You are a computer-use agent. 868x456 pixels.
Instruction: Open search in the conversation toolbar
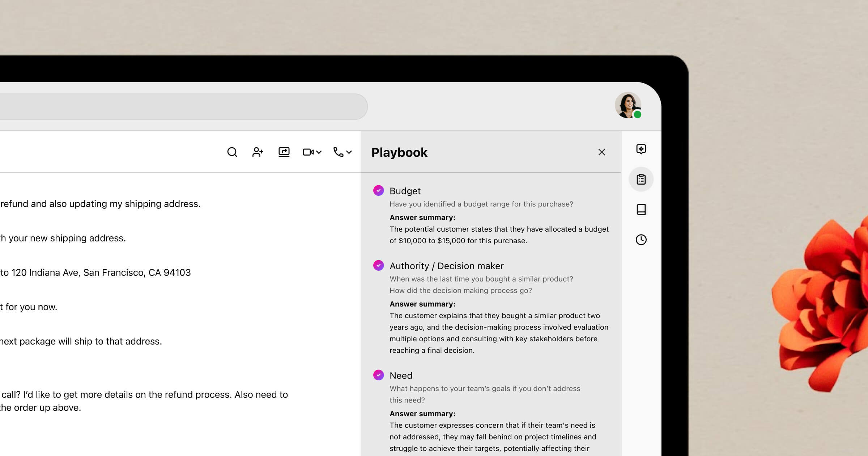point(232,152)
